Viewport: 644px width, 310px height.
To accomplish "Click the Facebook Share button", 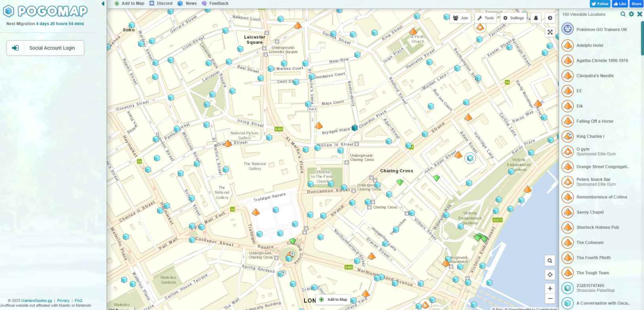I will point(636,4).
